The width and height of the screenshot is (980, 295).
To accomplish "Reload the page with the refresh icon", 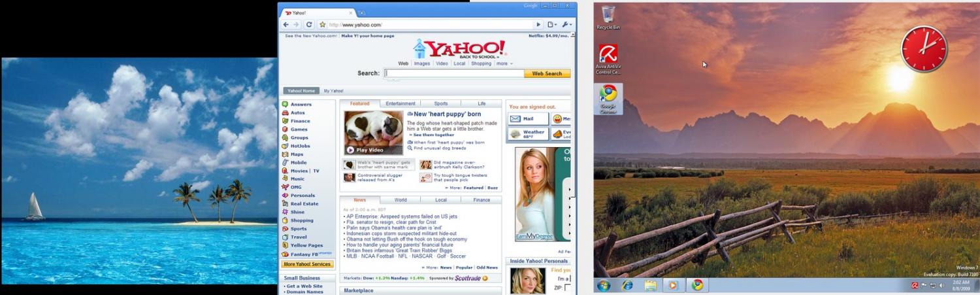I will (310, 24).
